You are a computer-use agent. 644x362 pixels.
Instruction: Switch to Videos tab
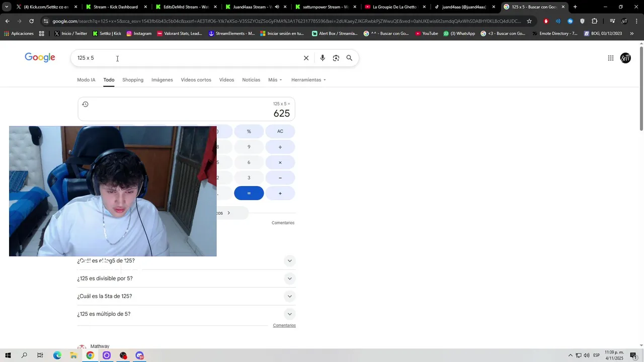point(226,80)
